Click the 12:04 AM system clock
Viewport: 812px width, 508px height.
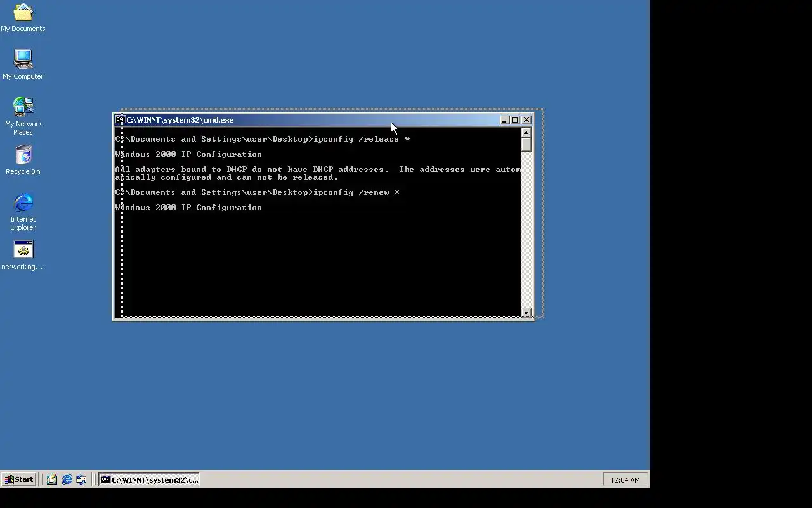[x=625, y=479]
